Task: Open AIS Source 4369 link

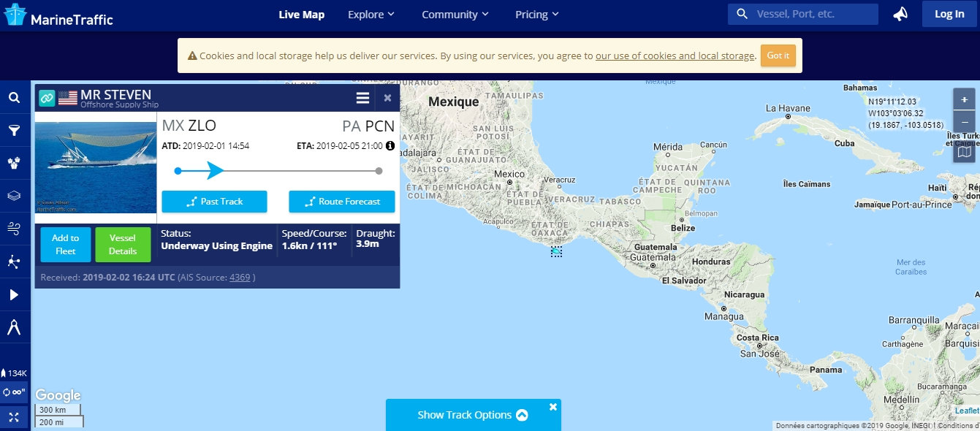Action: point(240,278)
